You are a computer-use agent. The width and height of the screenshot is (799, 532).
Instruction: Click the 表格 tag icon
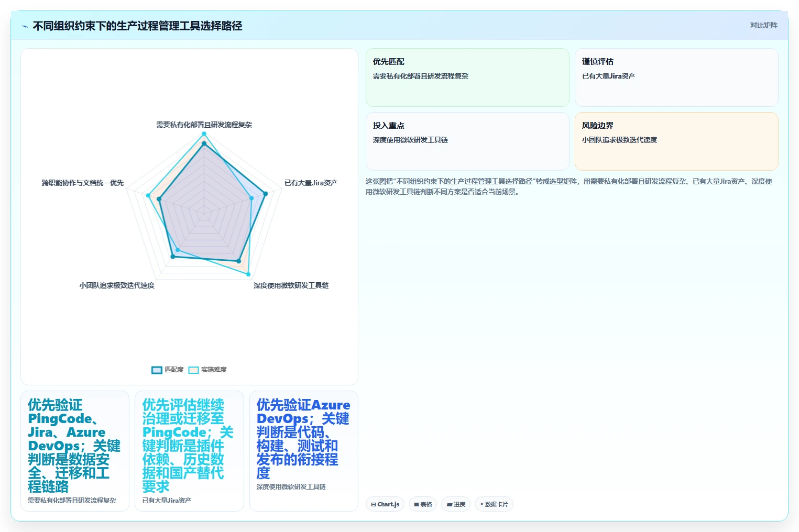[x=417, y=505]
